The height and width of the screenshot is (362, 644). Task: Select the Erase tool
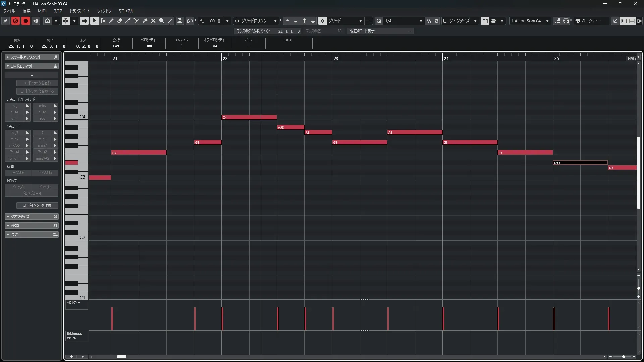[x=120, y=21]
